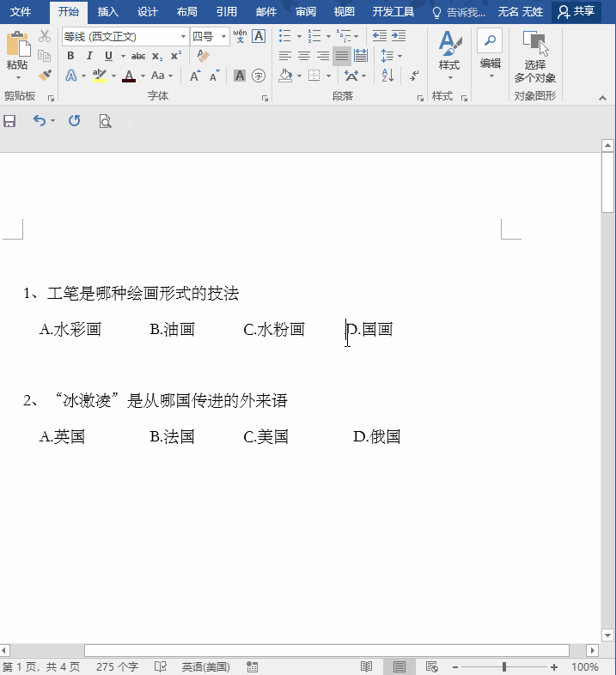Click the Copy icon
The image size is (616, 675).
point(45,56)
